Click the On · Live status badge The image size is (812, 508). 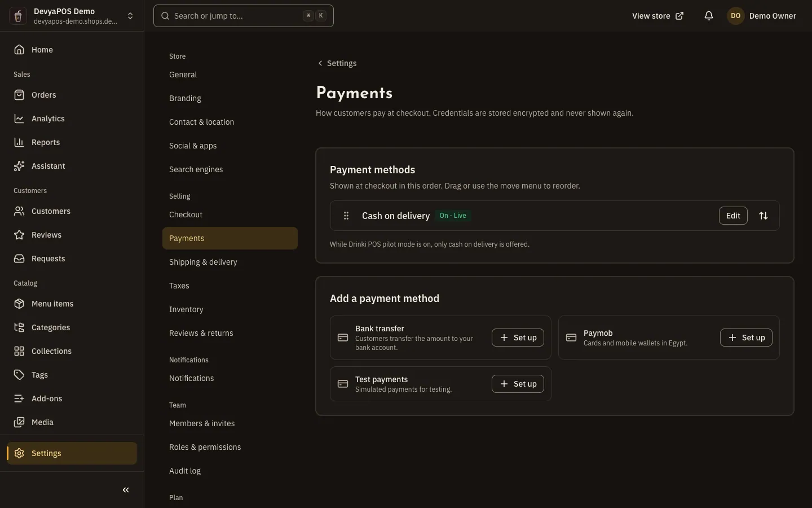pos(453,216)
